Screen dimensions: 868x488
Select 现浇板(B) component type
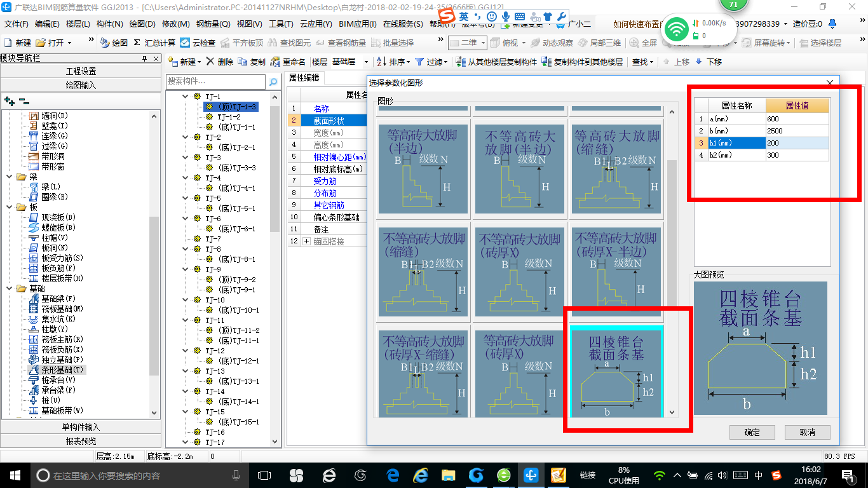pos(53,217)
